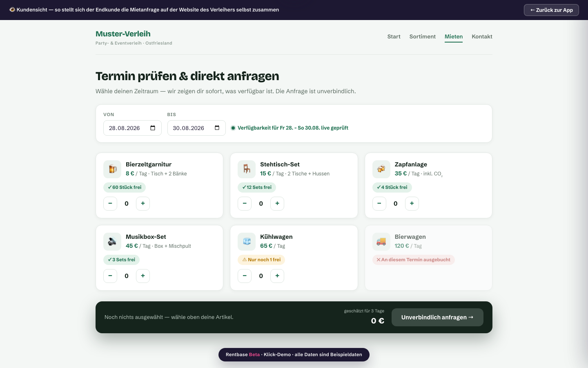
Task: Click the '60 Stück frei' availability badge
Action: pyautogui.click(x=125, y=187)
